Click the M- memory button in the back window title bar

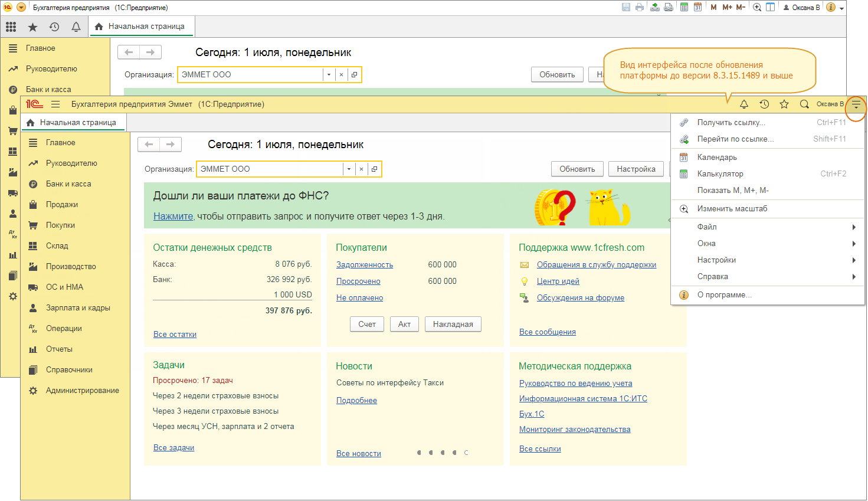pyautogui.click(x=741, y=7)
